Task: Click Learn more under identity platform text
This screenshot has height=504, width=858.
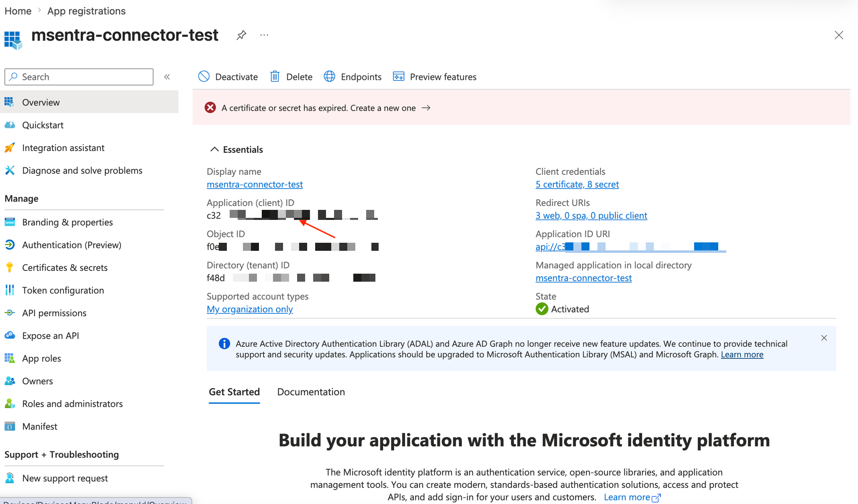Action: (x=632, y=497)
